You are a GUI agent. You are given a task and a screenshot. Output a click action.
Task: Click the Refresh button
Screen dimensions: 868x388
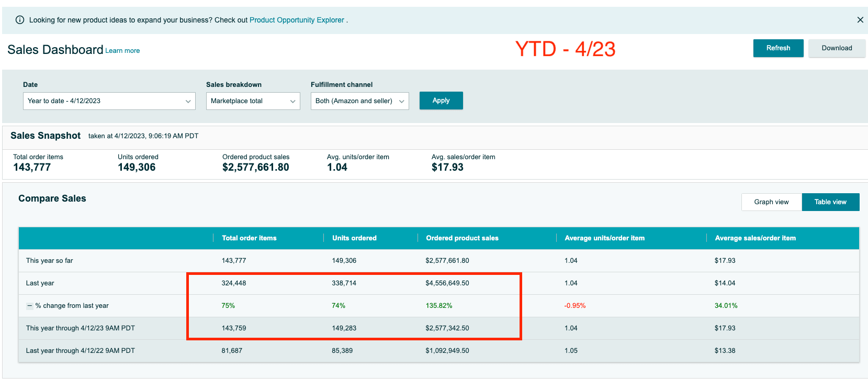pos(778,48)
